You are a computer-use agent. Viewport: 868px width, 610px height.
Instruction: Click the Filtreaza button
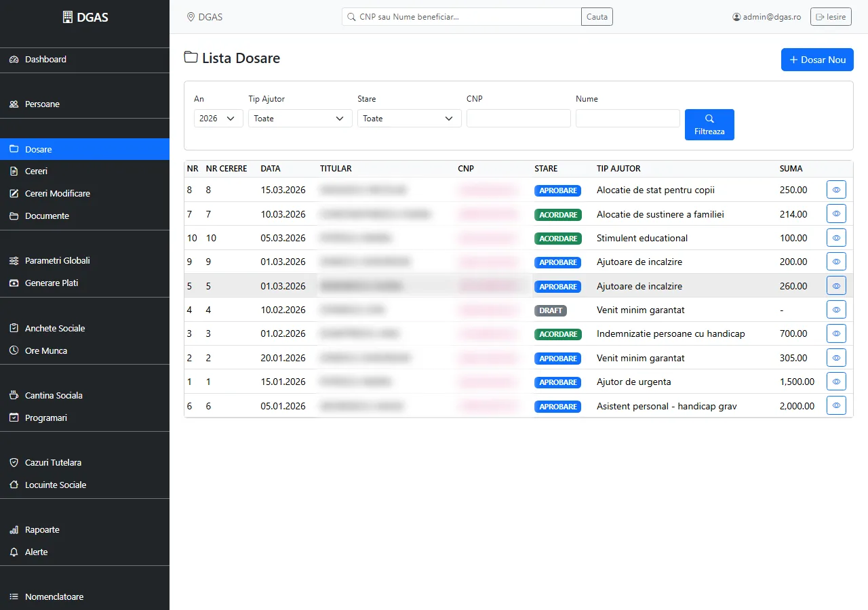[x=709, y=125]
